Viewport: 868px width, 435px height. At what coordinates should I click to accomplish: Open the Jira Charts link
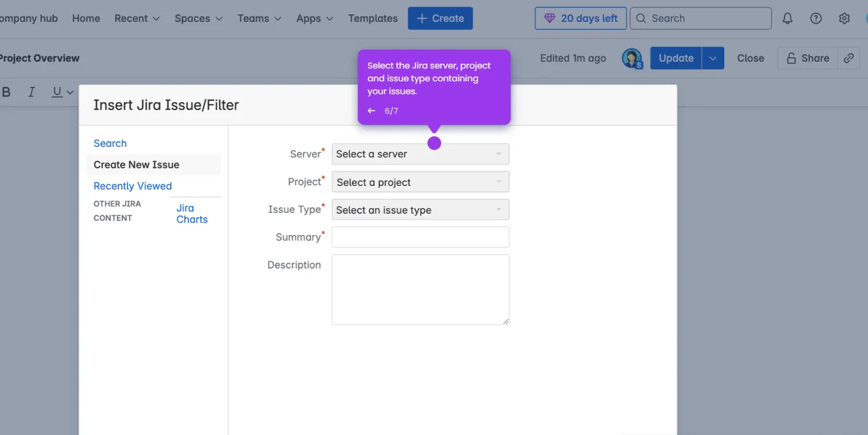[192, 214]
